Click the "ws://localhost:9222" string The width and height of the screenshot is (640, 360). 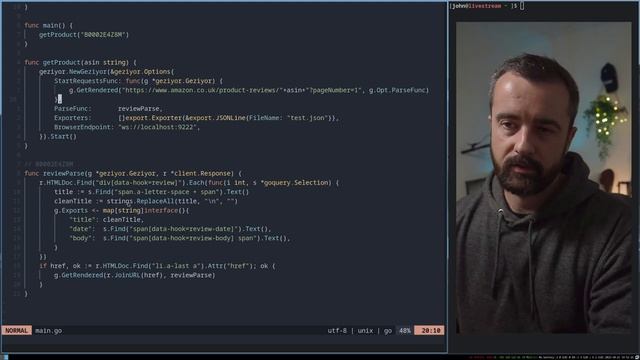click(x=157, y=127)
